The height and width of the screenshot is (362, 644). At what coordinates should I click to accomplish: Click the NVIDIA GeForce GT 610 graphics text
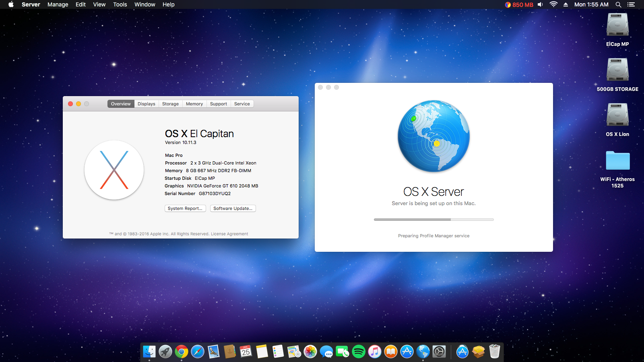click(x=223, y=186)
